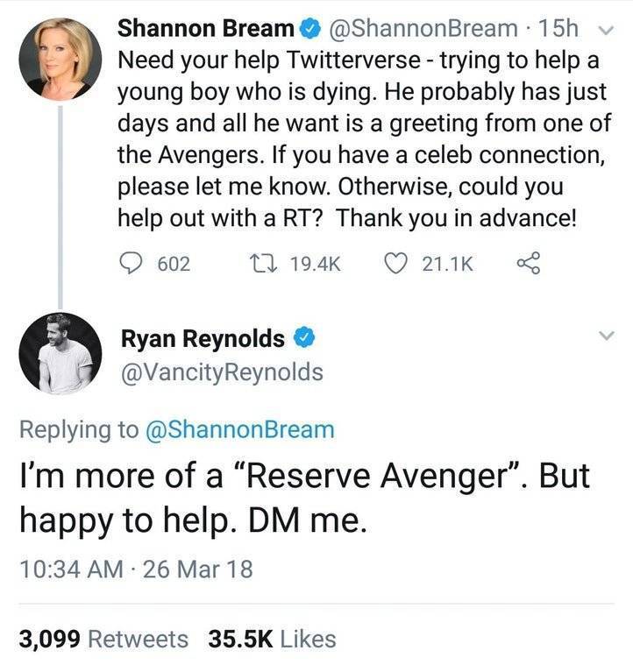633x672 pixels.
Task: View the 3,099 Retweets list
Action: (x=103, y=639)
